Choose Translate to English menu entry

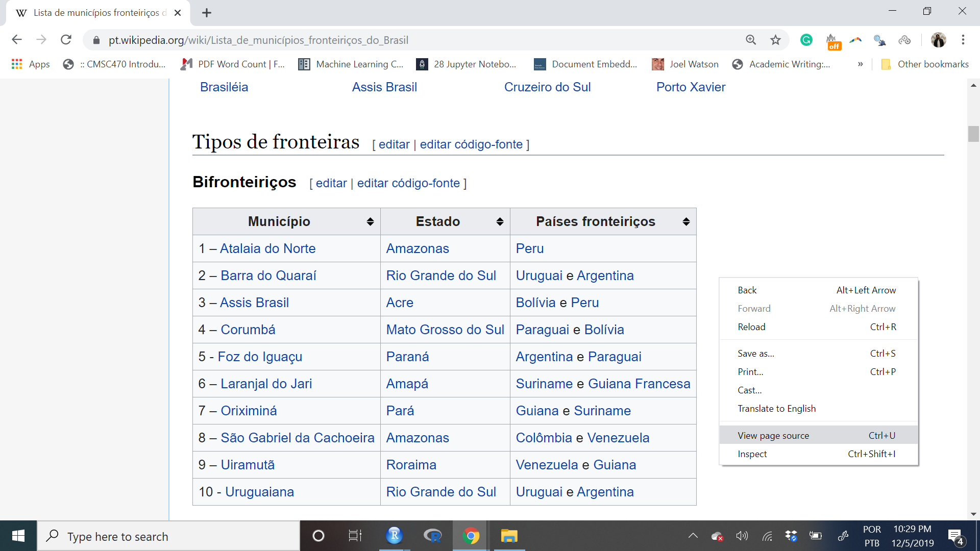coord(776,408)
